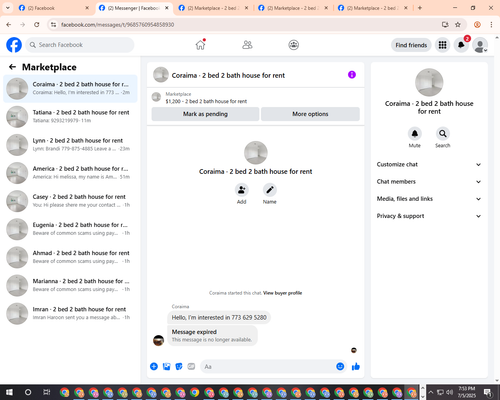
Task: Mute the conversation using bell icon
Action: point(415,134)
